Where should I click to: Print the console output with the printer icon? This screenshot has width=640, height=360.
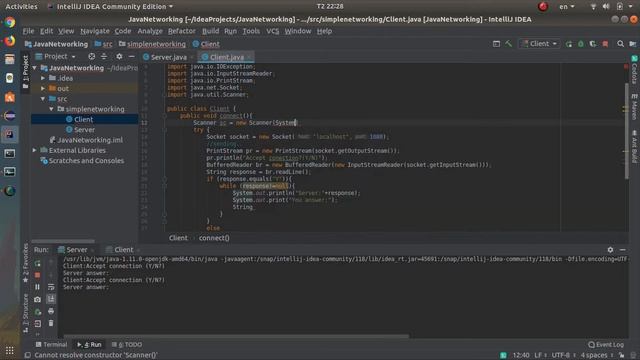[x=51, y=311]
